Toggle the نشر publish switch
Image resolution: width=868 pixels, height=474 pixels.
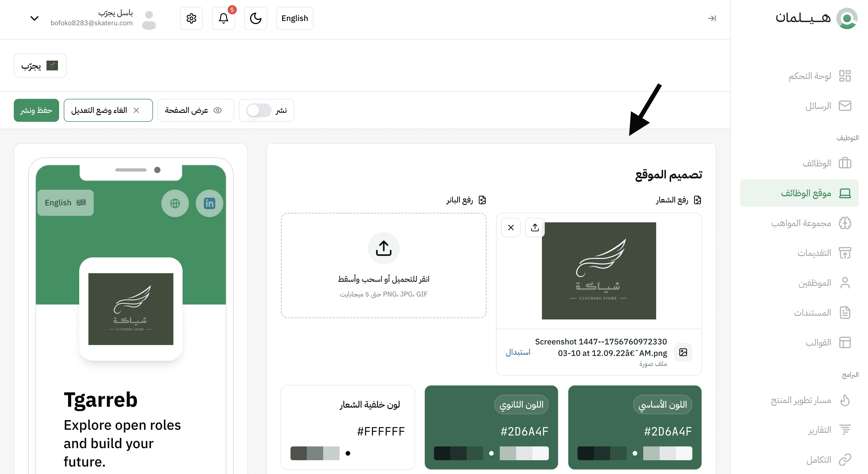[258, 110]
